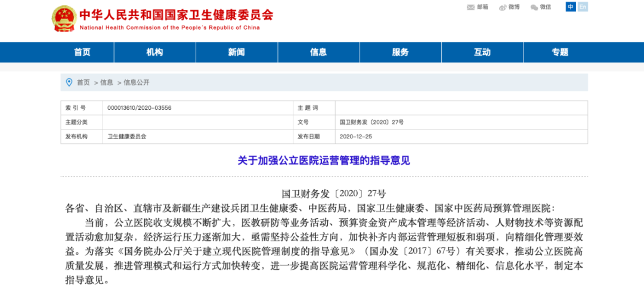Switch language to English (En)
The width and height of the screenshot is (644, 287).
coord(583,7)
